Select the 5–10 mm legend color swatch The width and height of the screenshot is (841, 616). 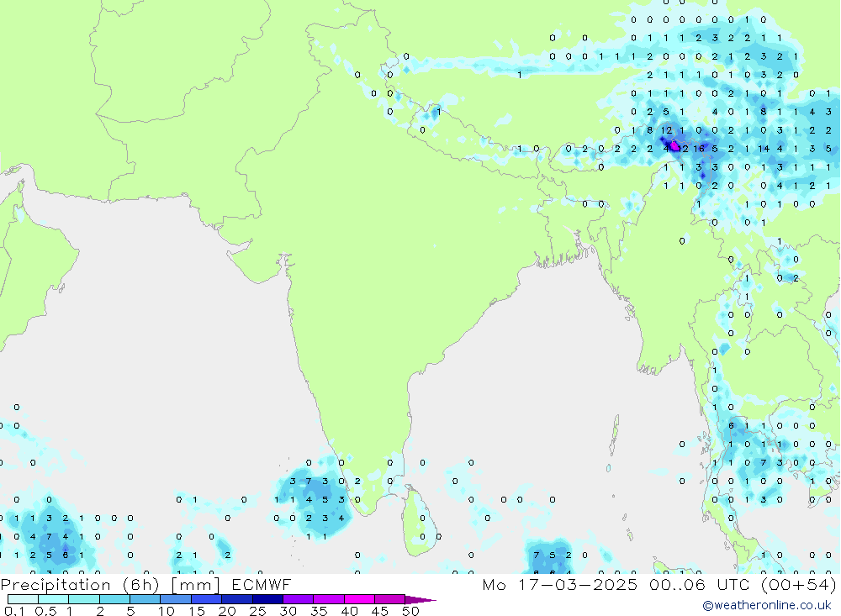(x=145, y=599)
